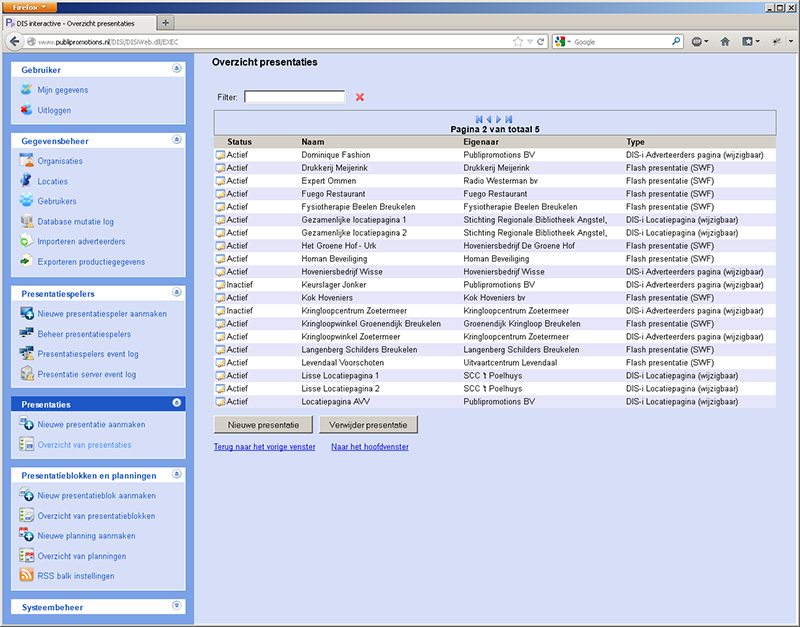Click Nieuwe planning aanmaken calendar icon

tap(26, 535)
